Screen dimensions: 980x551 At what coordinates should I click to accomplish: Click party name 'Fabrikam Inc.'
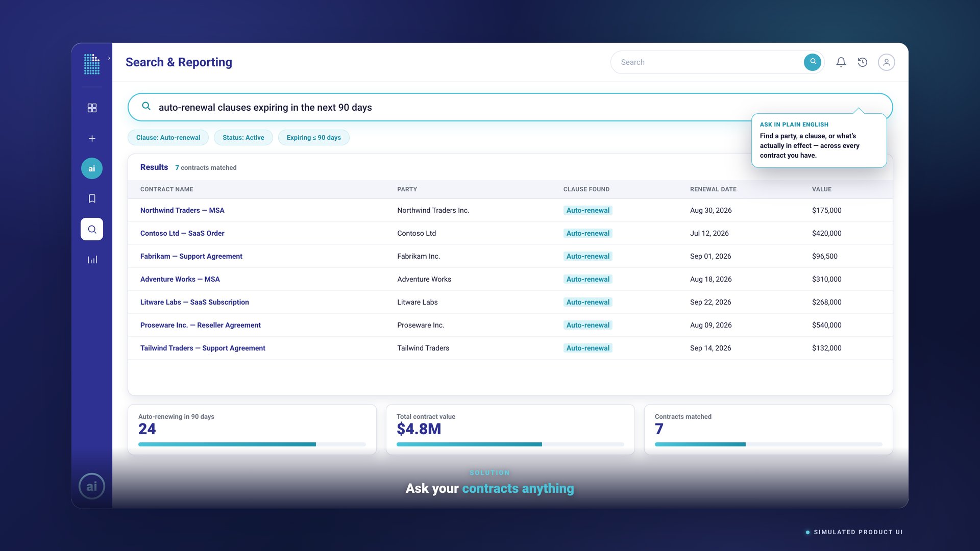click(419, 256)
